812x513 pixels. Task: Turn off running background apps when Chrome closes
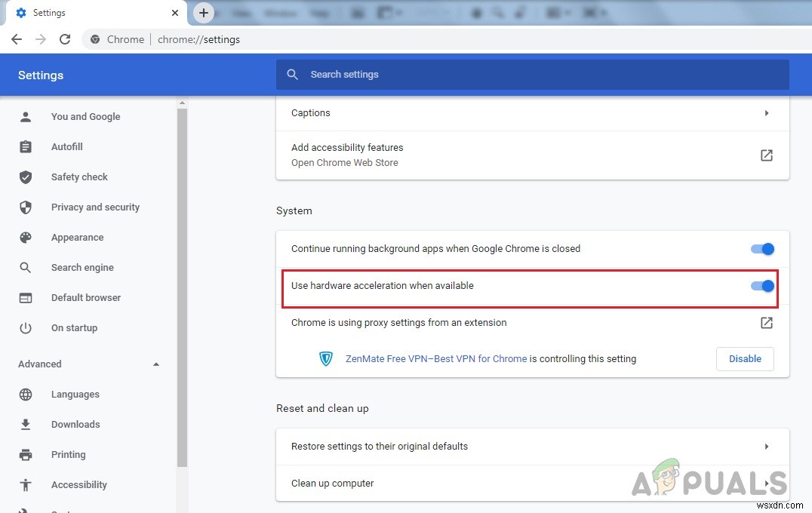(x=762, y=249)
